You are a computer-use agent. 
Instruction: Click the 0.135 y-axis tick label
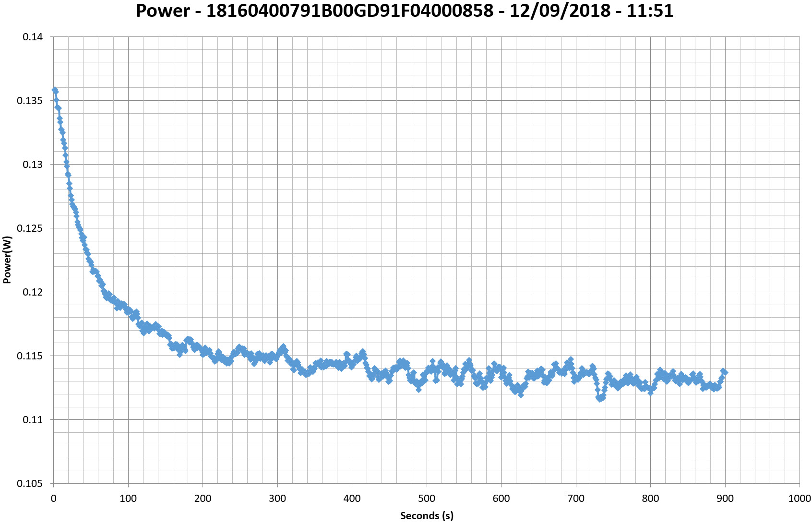click(x=30, y=101)
